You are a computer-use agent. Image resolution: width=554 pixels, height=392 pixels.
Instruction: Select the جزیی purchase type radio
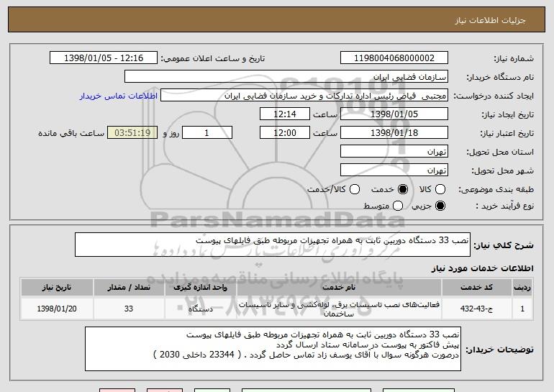pyautogui.click(x=440, y=206)
